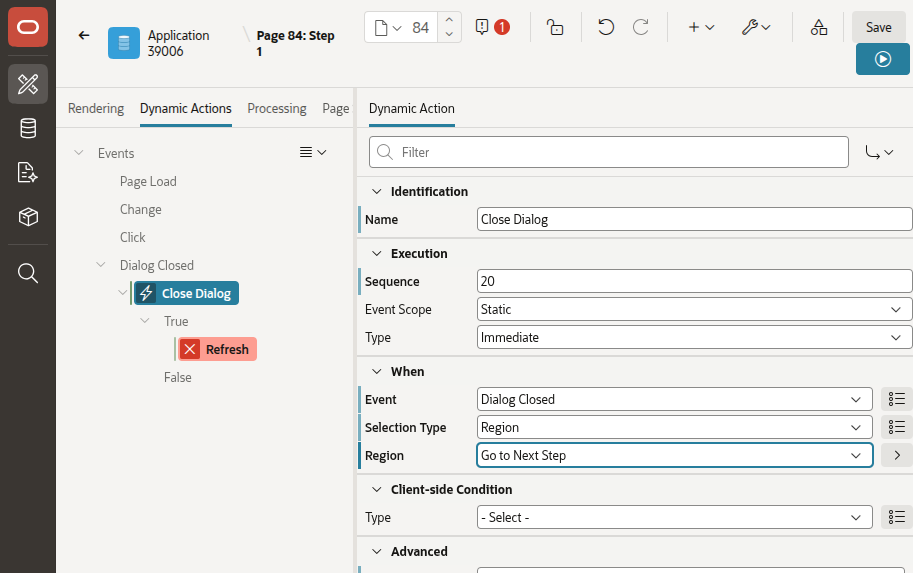Image resolution: width=913 pixels, height=573 pixels.
Task: Undo the last change
Action: pyautogui.click(x=606, y=27)
